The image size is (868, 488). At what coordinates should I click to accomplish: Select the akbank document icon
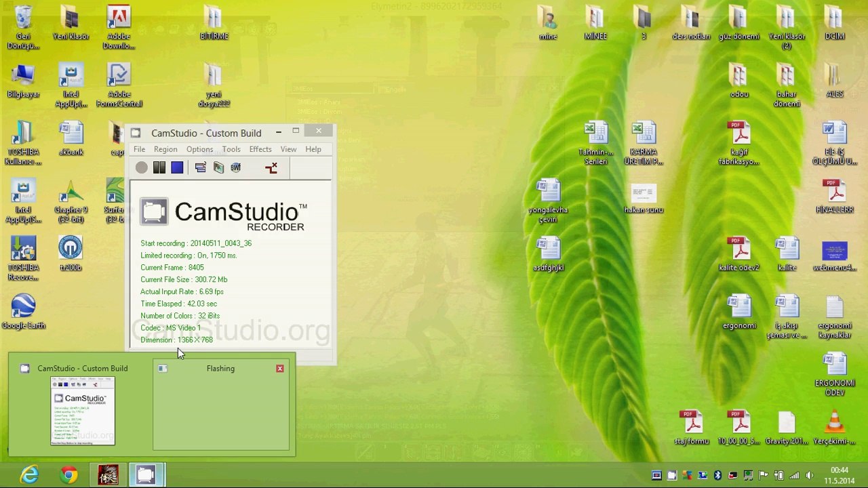click(71, 138)
